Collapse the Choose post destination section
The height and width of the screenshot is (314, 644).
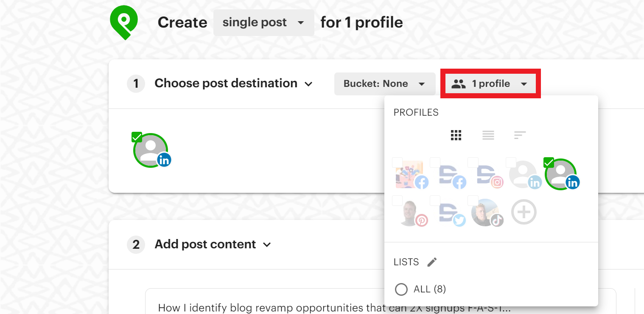click(308, 83)
